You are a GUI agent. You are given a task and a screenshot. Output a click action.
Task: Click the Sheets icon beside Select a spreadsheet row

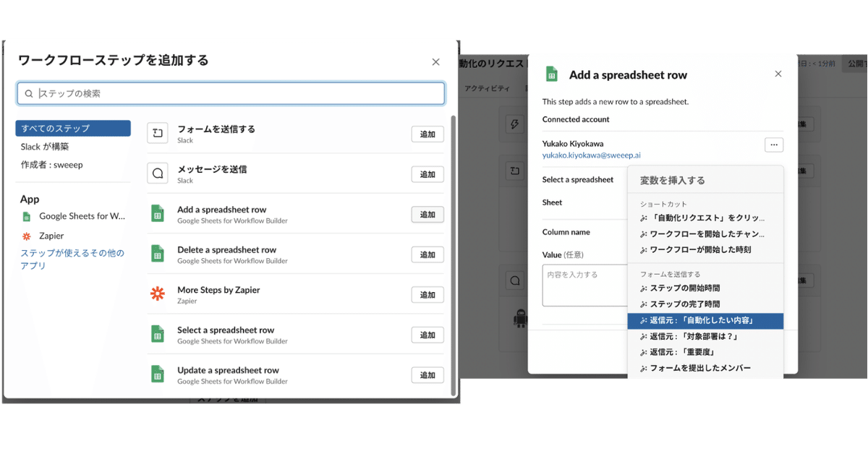(158, 334)
